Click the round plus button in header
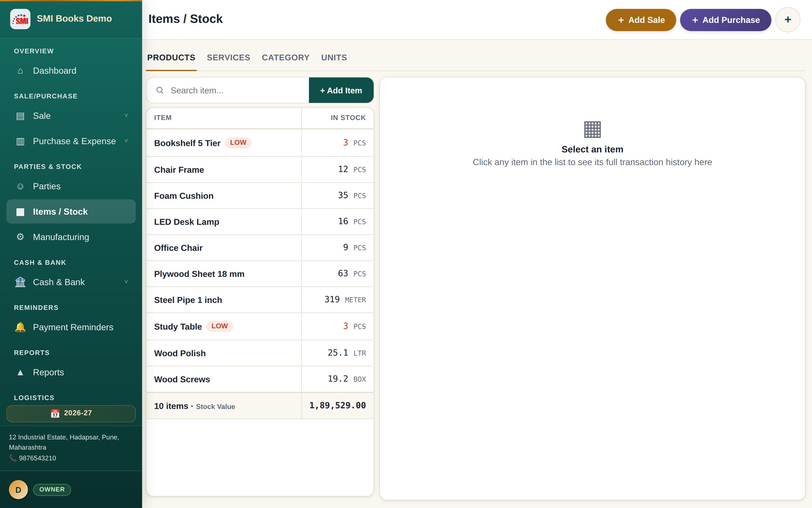Image resolution: width=812 pixels, height=508 pixels. (788, 20)
